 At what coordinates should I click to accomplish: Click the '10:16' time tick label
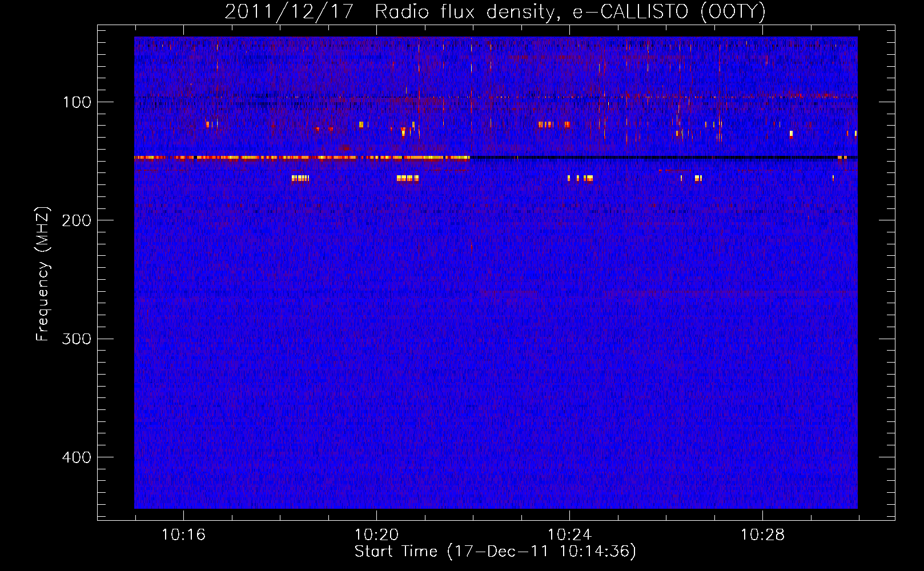pos(183,535)
